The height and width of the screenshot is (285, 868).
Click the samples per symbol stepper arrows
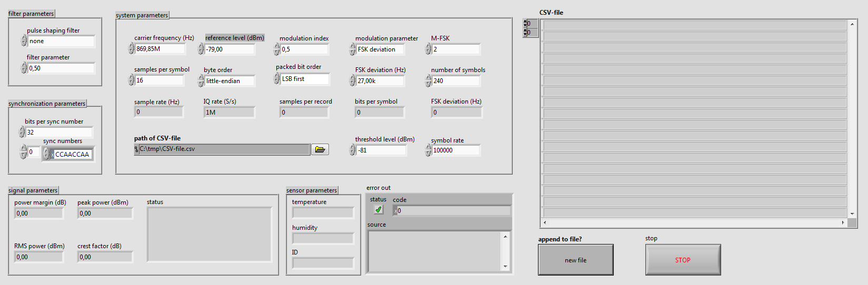[132, 80]
